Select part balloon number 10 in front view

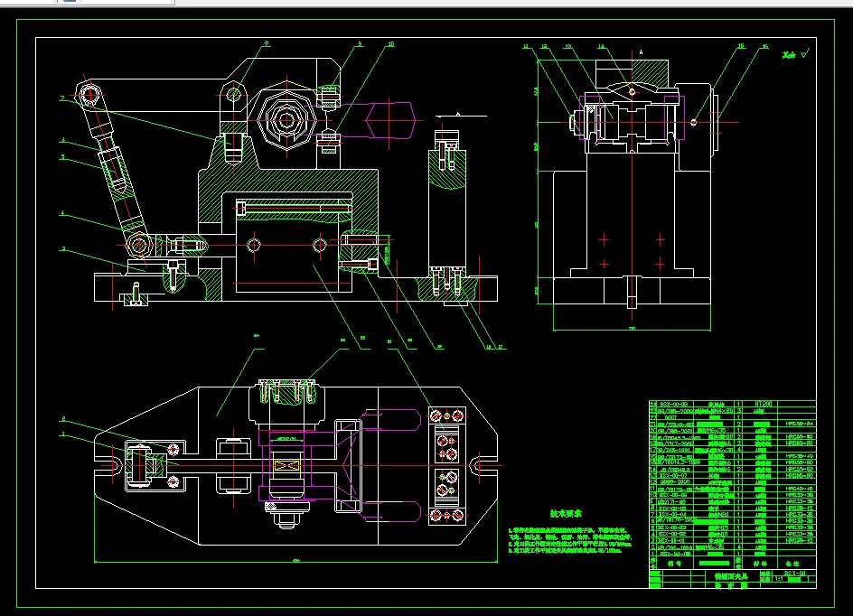click(391, 44)
